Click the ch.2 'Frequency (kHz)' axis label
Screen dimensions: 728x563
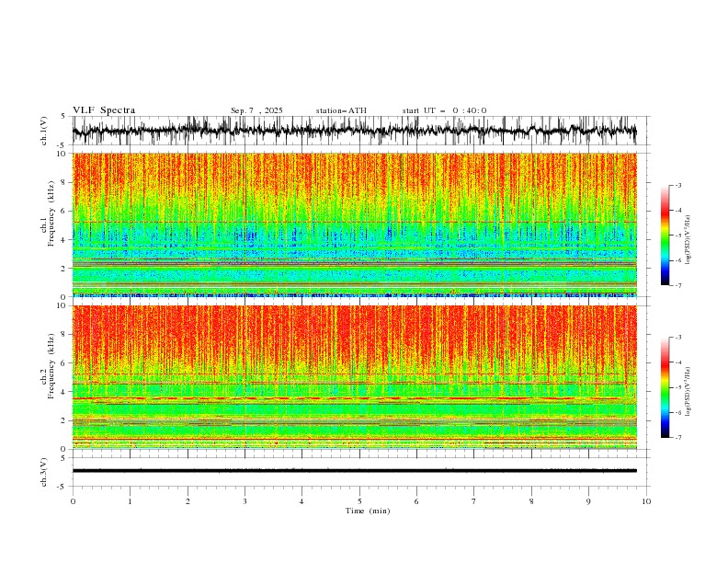coord(51,366)
